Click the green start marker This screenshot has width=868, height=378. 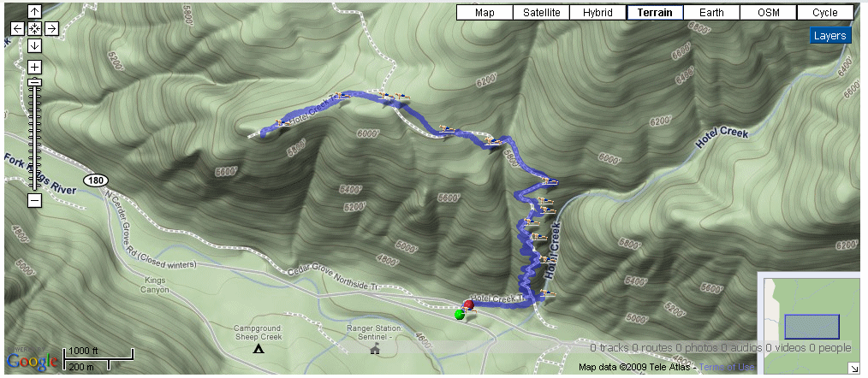tap(459, 315)
